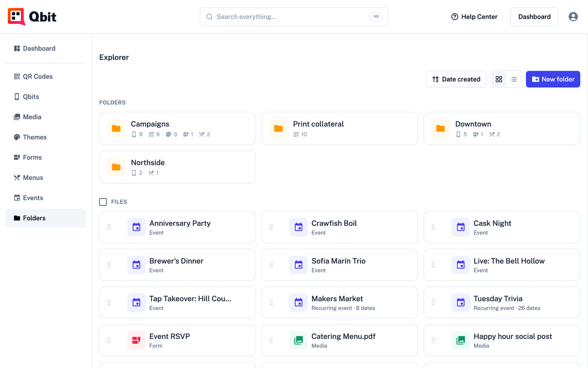This screenshot has height=368, width=588.
Task: Click the Search everything field
Action: [x=294, y=16]
